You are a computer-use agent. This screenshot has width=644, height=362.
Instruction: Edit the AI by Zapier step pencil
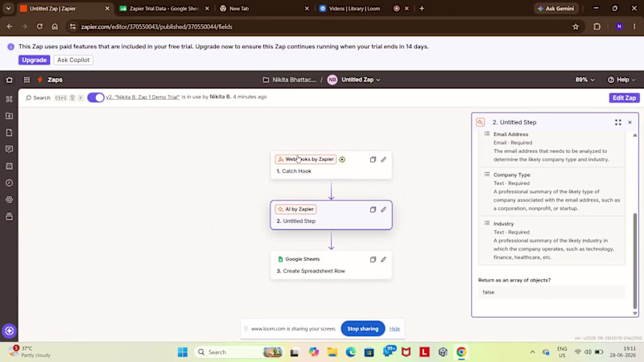click(x=384, y=209)
